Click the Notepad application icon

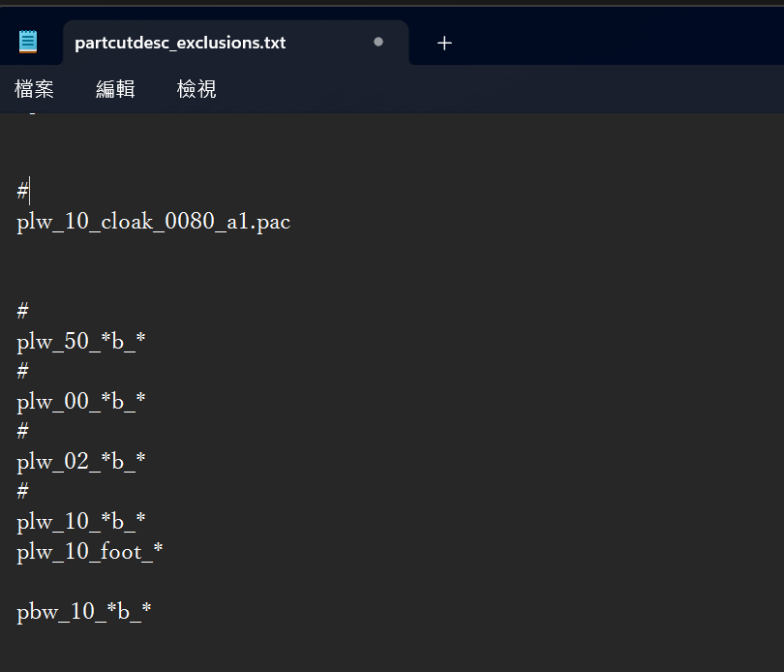click(x=27, y=41)
